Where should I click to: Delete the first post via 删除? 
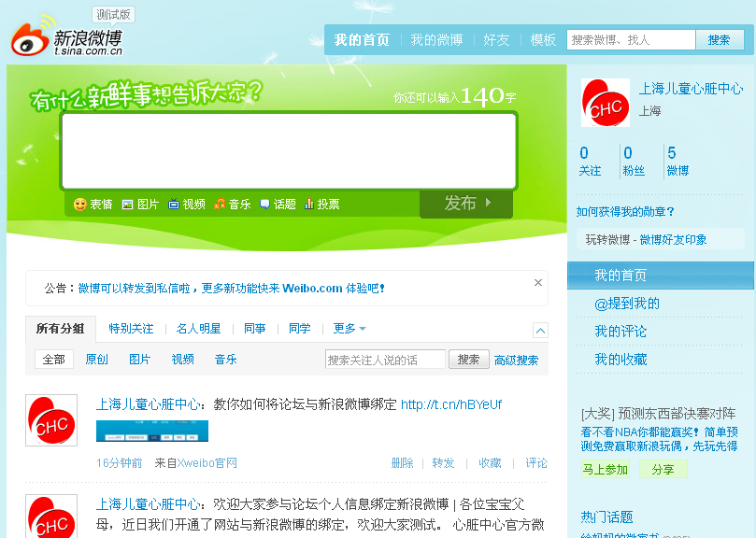pyautogui.click(x=402, y=463)
